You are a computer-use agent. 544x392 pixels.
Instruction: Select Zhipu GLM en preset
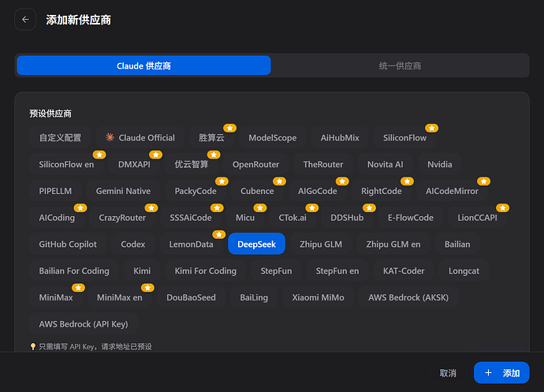pyautogui.click(x=393, y=244)
